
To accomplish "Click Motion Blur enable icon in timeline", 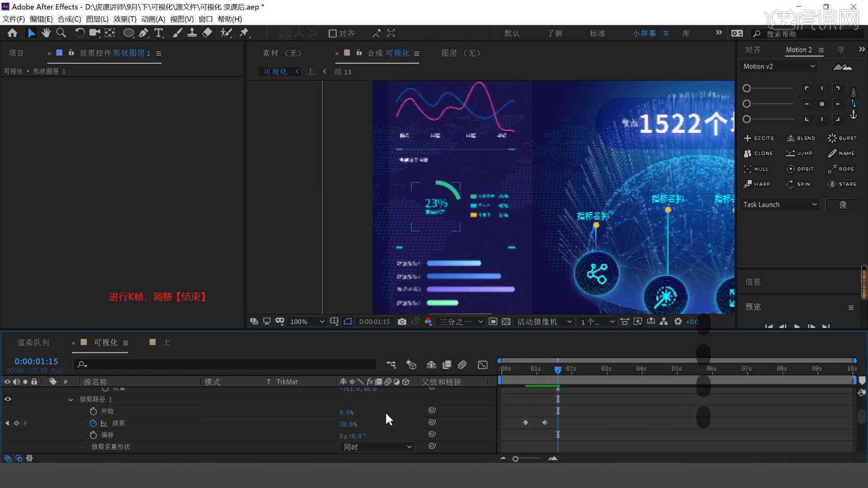I will tap(462, 365).
